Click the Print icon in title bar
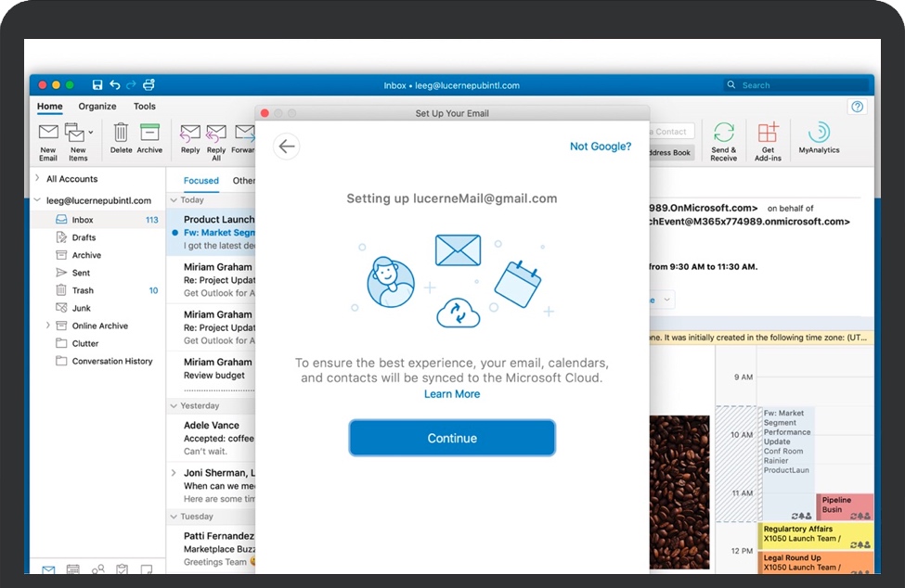The image size is (905, 588). [x=149, y=84]
